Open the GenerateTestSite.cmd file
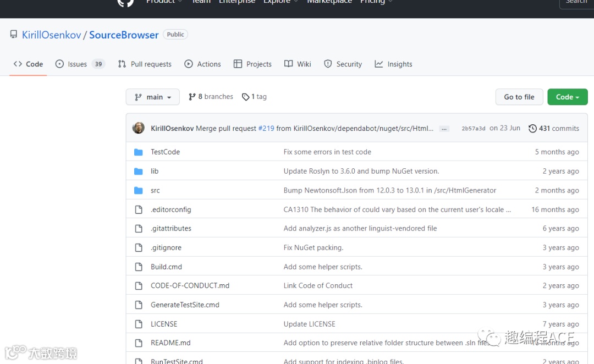 click(185, 305)
